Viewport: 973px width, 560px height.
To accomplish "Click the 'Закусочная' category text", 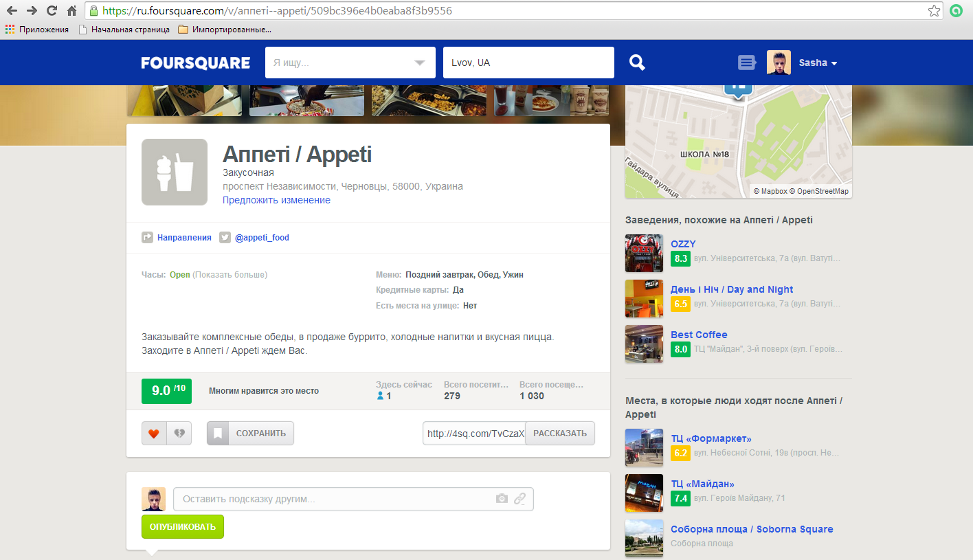I will coord(248,172).
